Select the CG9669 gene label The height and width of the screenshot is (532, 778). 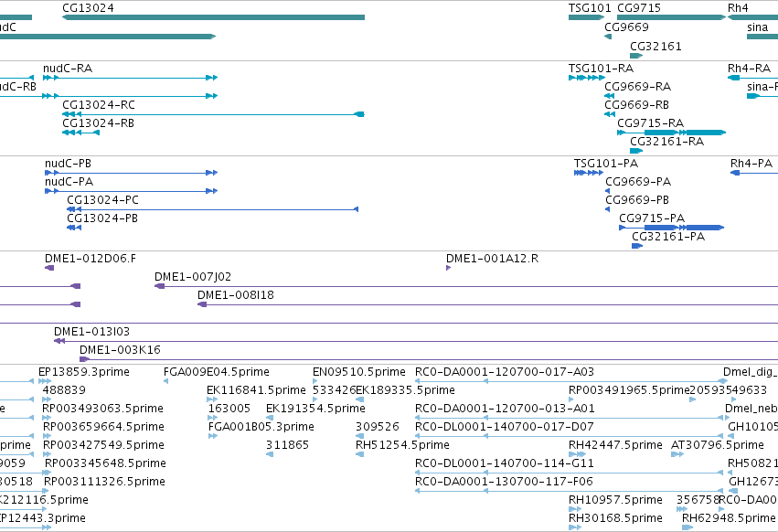click(x=626, y=27)
